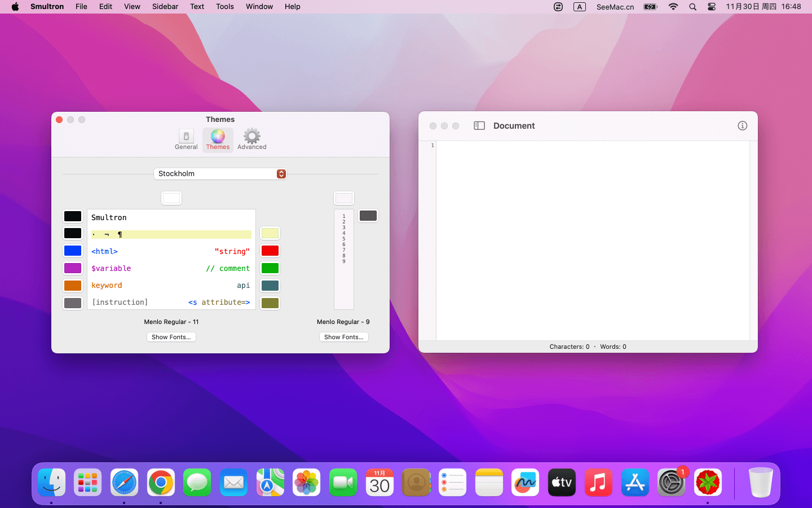Viewport: 812px width, 508px height.
Task: Open the Stockholm theme dropdown
Action: pyautogui.click(x=220, y=174)
